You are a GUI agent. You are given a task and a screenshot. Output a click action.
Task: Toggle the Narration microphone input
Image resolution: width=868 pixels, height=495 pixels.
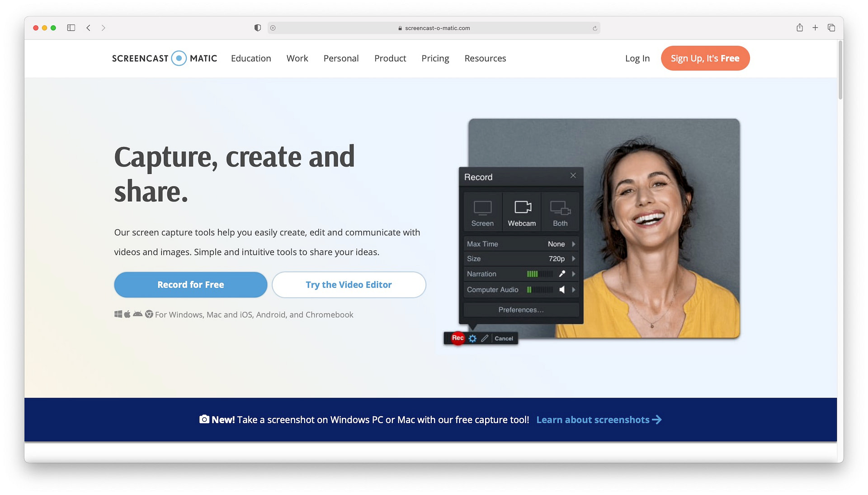[561, 274]
